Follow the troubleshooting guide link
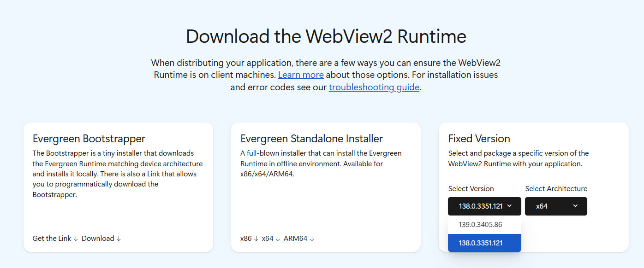This screenshot has height=268, width=644. coord(374,87)
